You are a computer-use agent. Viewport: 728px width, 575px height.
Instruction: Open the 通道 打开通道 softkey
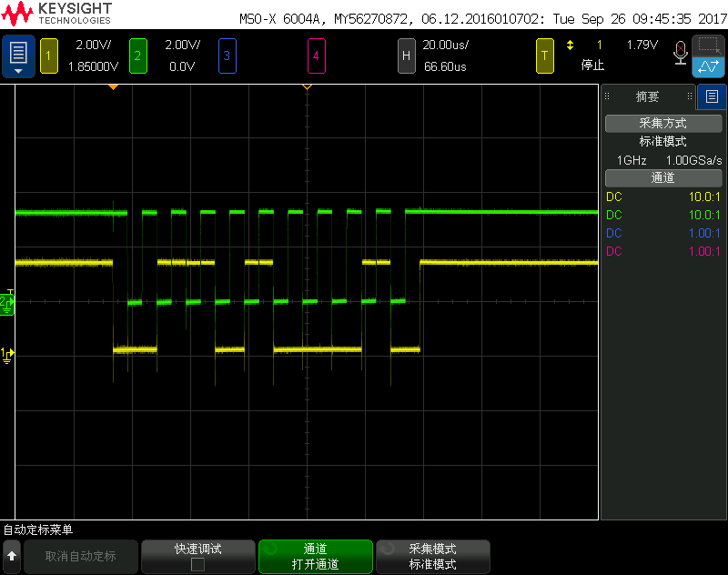click(x=315, y=556)
